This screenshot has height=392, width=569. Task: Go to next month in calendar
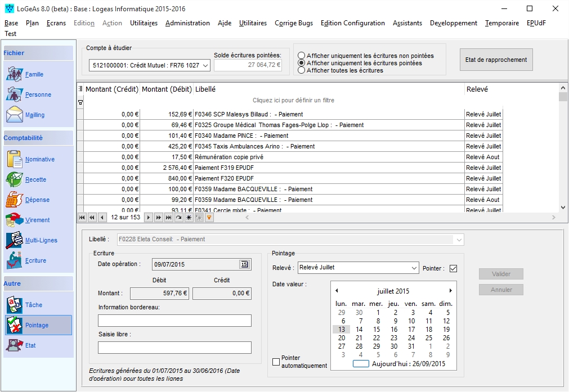click(x=450, y=291)
